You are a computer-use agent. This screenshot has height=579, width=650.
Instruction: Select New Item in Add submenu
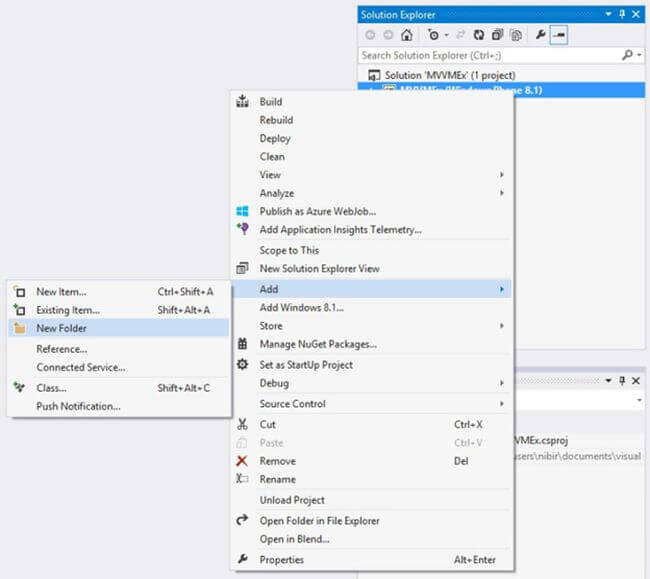point(119,291)
